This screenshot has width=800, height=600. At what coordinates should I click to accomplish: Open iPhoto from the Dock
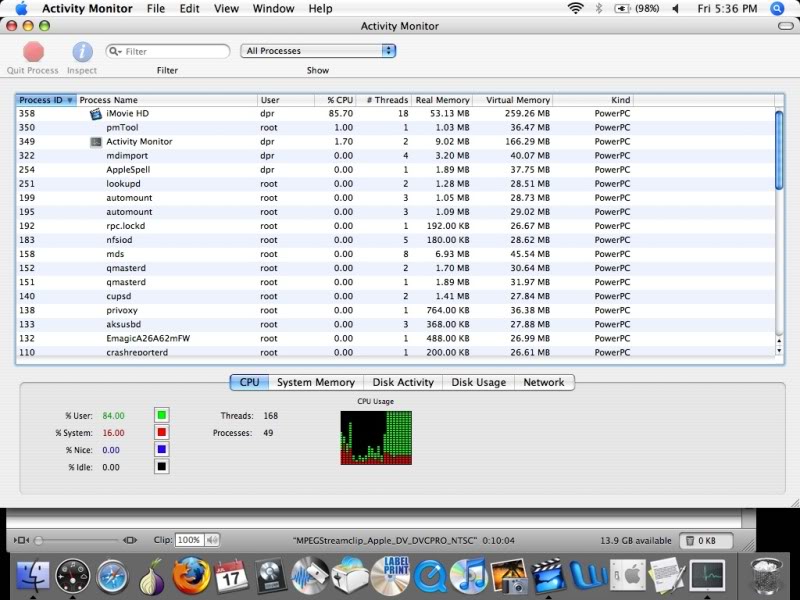[x=508, y=577]
